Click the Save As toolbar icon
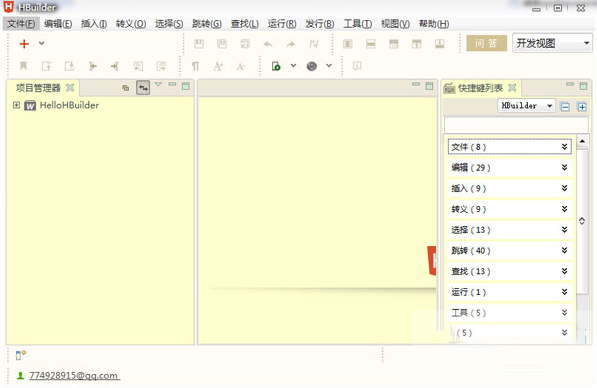 point(222,44)
